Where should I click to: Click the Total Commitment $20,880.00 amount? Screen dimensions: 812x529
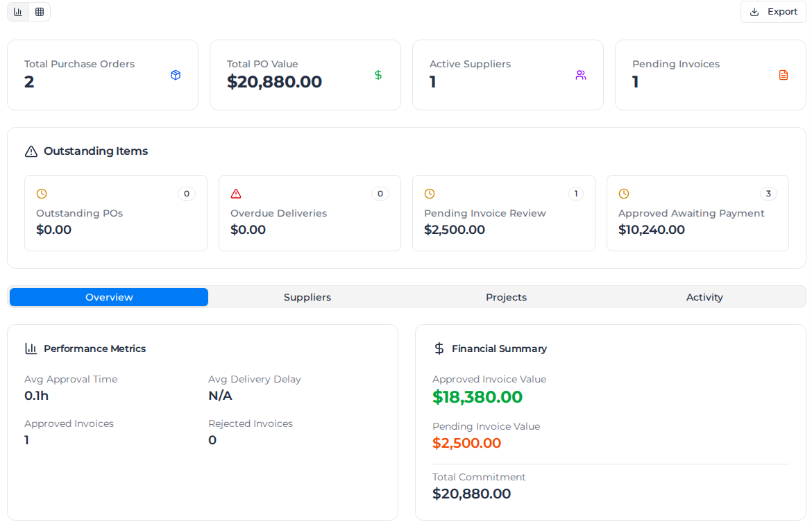pos(472,494)
